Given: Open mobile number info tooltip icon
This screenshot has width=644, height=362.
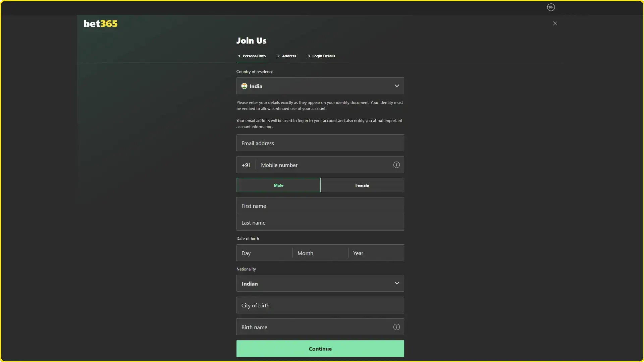Looking at the screenshot, I should click(396, 165).
